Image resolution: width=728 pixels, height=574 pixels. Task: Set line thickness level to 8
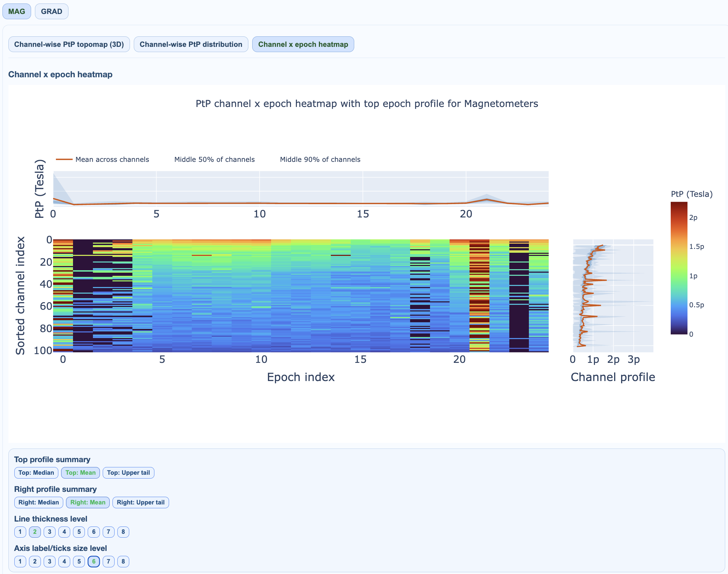pos(123,532)
